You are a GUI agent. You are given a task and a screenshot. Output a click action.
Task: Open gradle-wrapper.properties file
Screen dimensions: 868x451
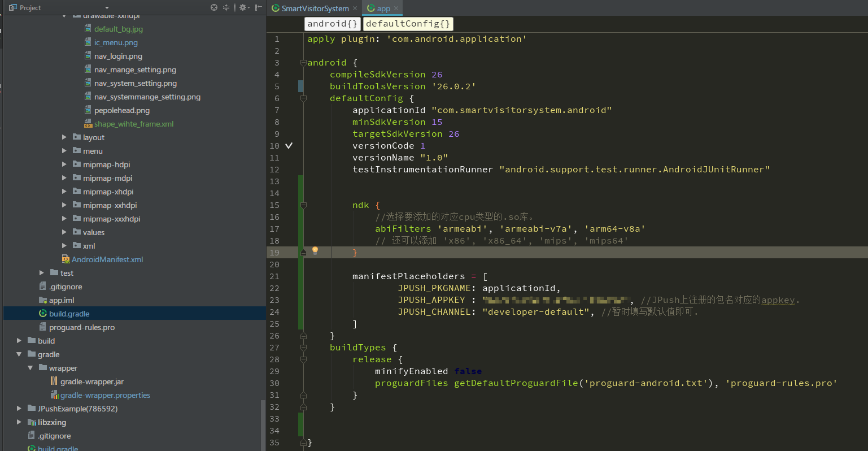[105, 395]
